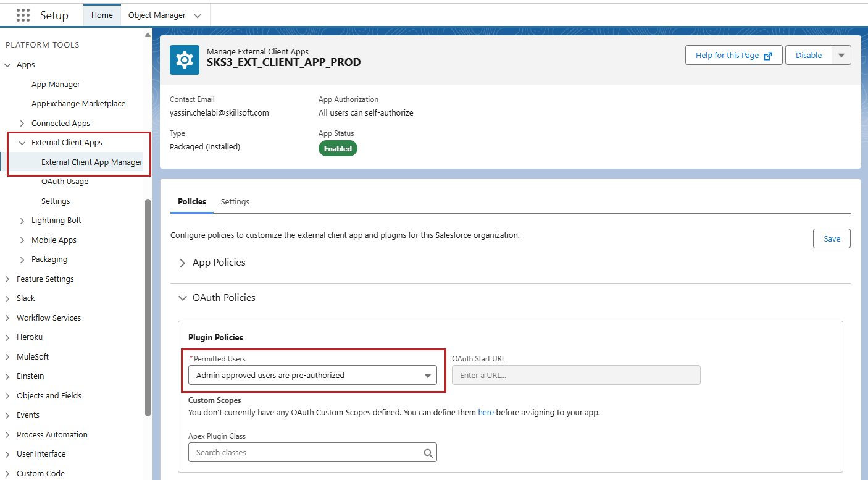The height and width of the screenshot is (480, 868).
Task: Click the Apex Plugin Class search field
Action: click(x=312, y=452)
